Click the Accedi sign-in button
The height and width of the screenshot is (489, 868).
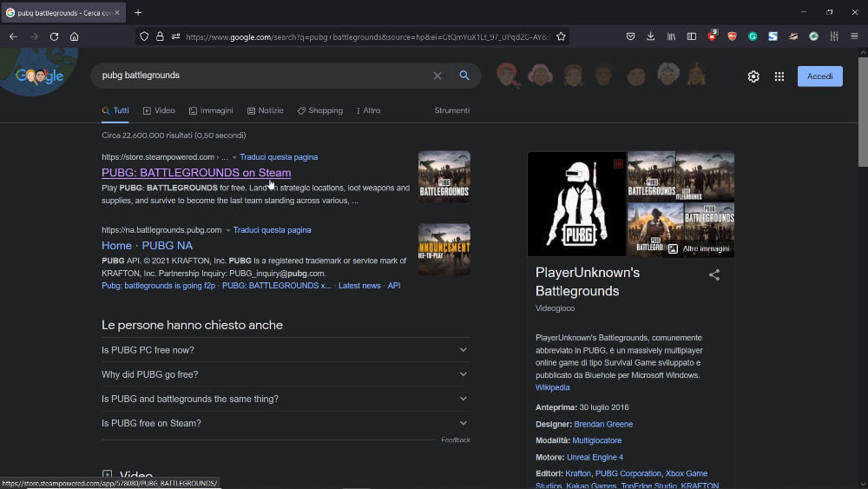click(x=819, y=76)
